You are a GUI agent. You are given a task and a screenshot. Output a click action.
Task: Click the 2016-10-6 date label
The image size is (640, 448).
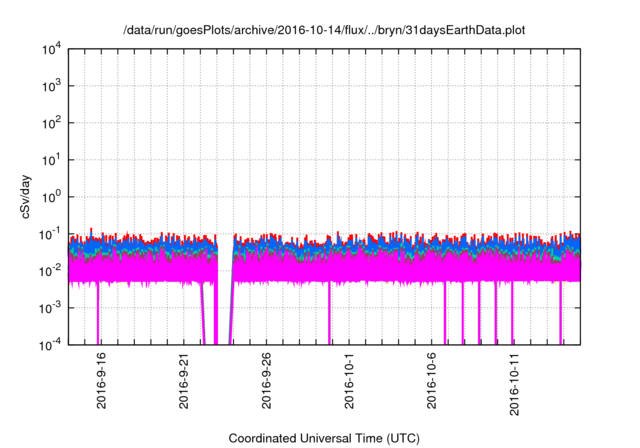[431, 380]
